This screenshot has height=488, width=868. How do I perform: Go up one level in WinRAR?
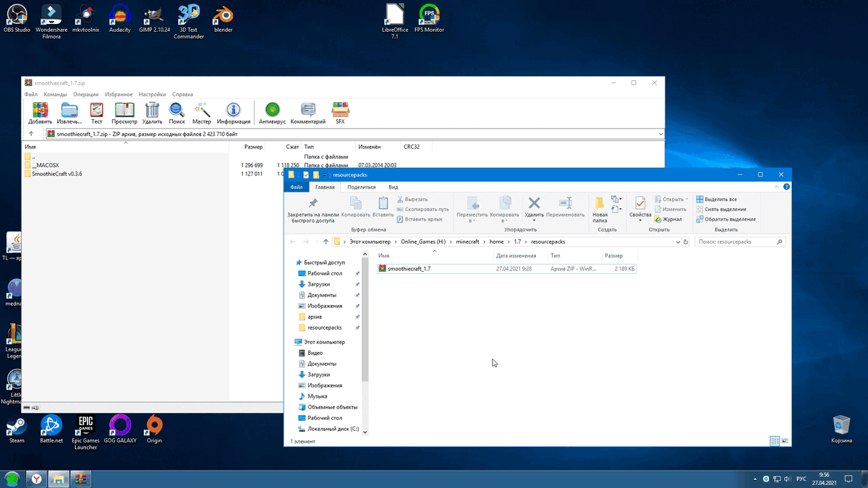pos(31,134)
